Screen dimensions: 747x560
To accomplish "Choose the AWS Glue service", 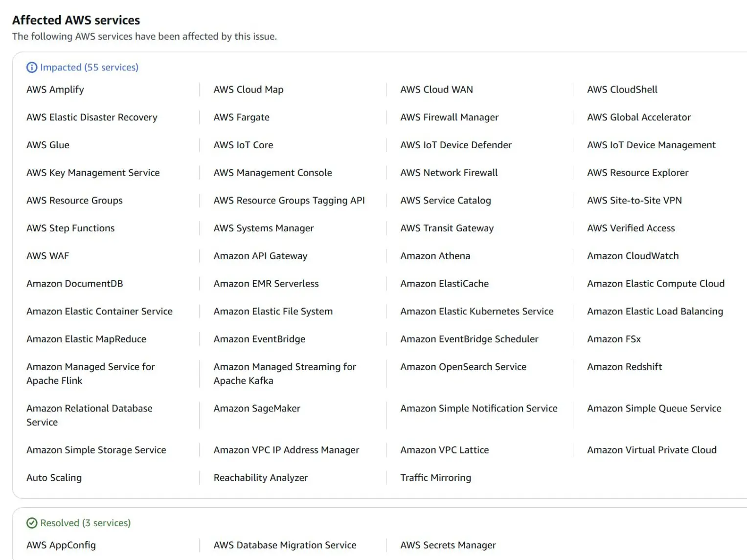I will [48, 145].
